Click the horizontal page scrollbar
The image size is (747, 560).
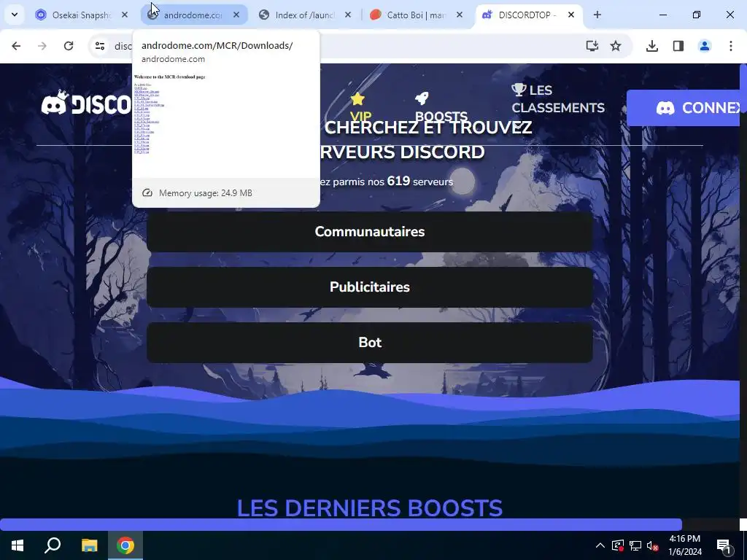[341, 524]
